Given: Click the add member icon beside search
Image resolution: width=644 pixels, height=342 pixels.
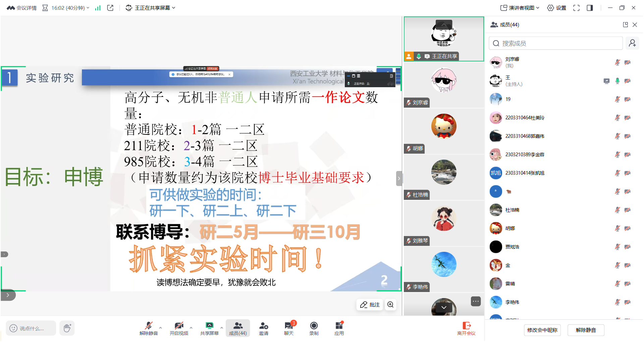Looking at the screenshot, I should click(x=632, y=43).
